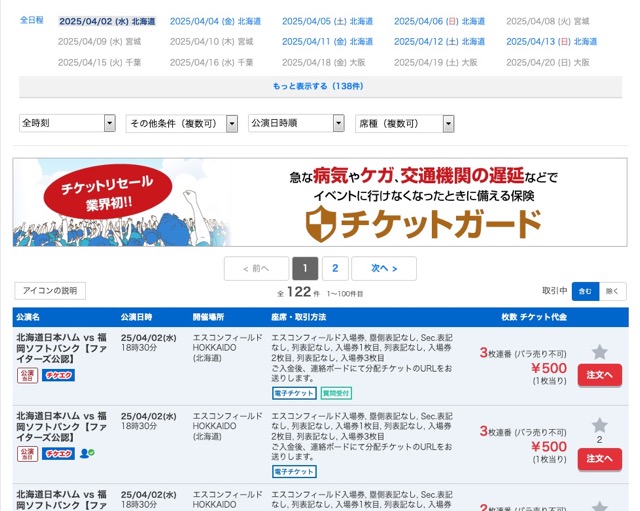
Task: Select date 2025/04/05 (土) 北海道
Action: pyautogui.click(x=327, y=21)
